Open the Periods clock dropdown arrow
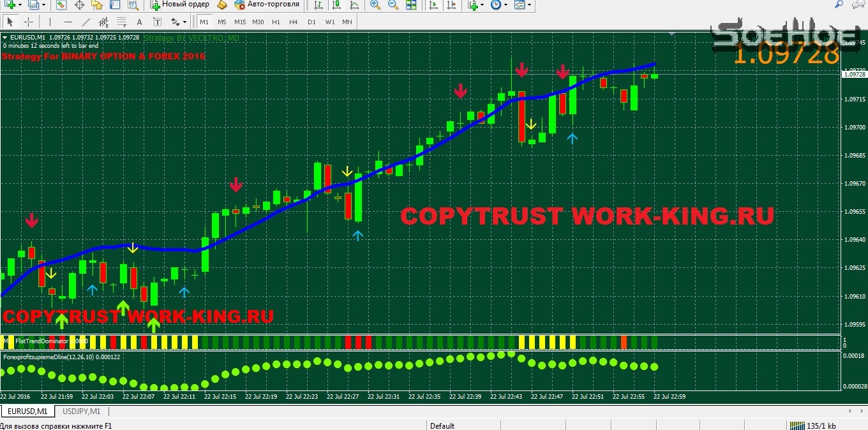The width and height of the screenshot is (868, 430). pos(505,5)
